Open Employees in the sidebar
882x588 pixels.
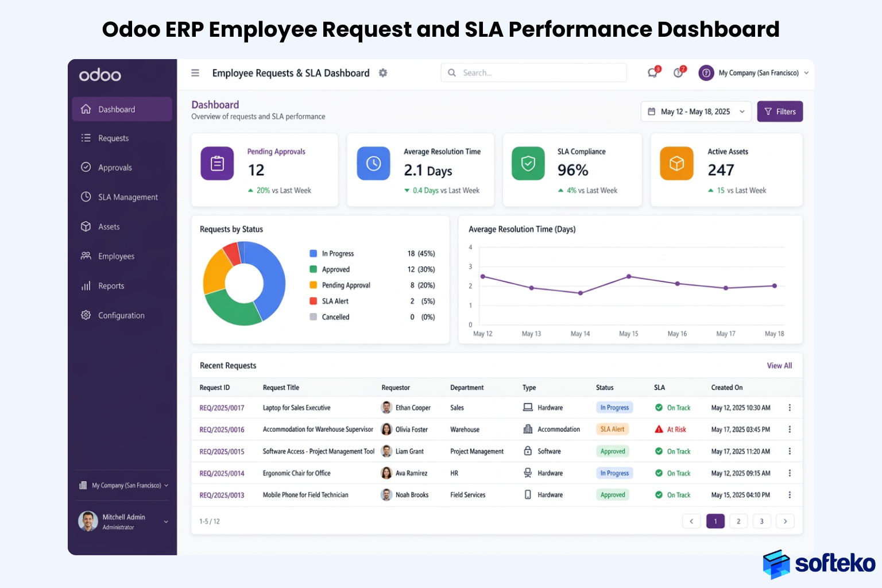click(122, 256)
